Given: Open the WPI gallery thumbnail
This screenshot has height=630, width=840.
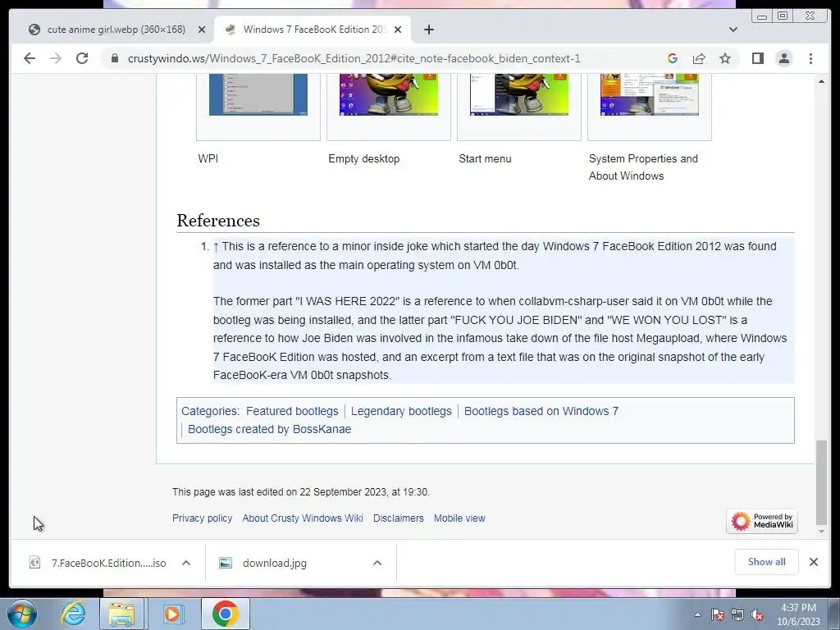Looking at the screenshot, I should [258, 94].
